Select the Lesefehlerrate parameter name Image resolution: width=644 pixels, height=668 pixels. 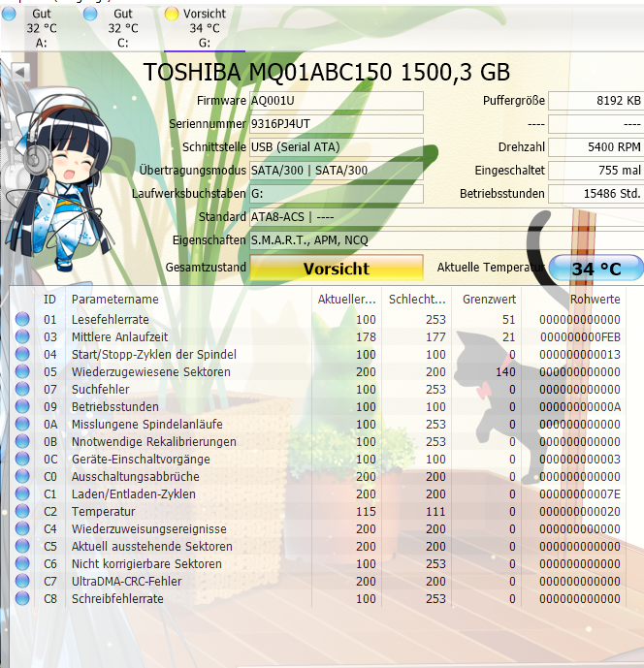coord(110,320)
